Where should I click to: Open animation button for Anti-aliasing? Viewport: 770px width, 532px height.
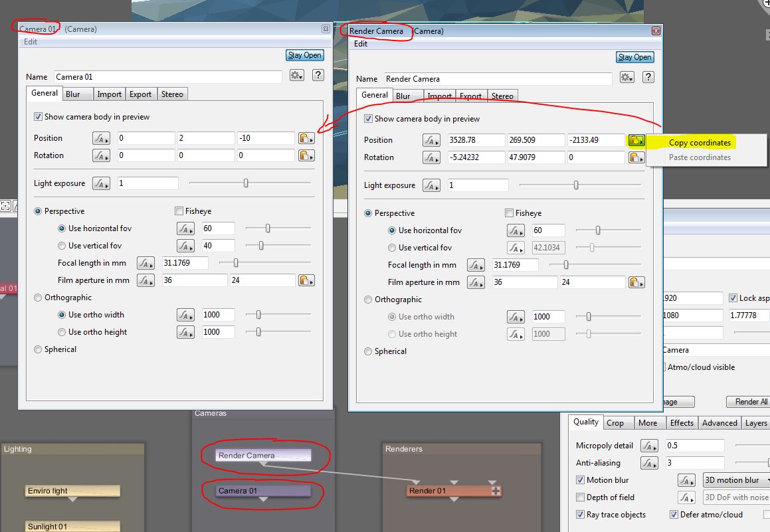point(649,463)
